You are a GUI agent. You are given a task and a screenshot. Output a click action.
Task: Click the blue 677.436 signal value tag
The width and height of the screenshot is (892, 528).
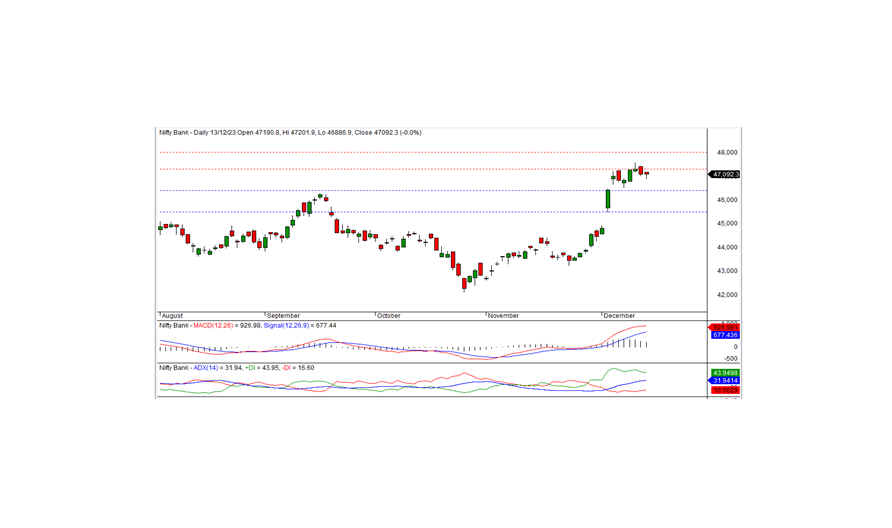724,335
